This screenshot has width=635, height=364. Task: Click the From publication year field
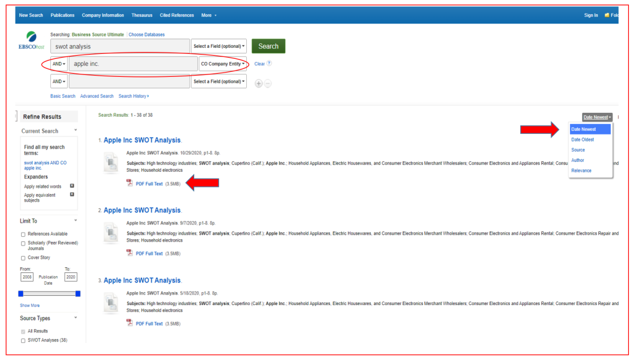click(27, 277)
